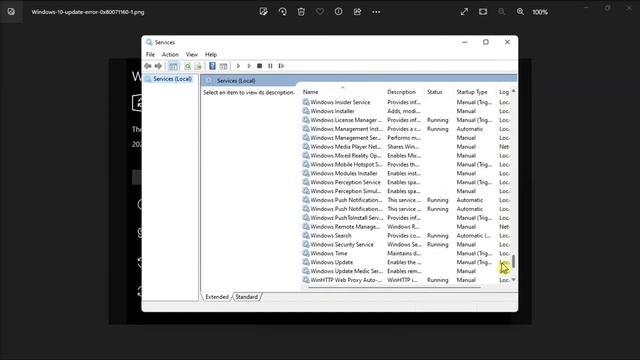Click the gear icon beside Windows Search
Screen dimensions: 640x360
tap(306, 236)
